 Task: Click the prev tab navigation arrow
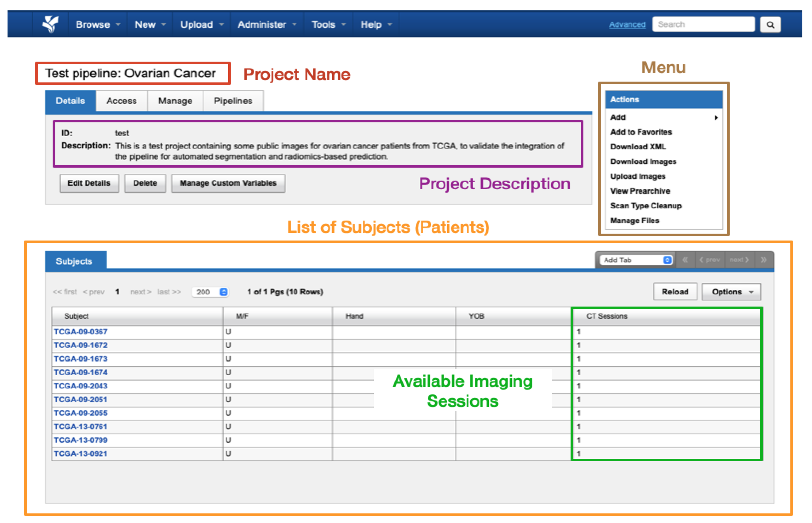(709, 260)
